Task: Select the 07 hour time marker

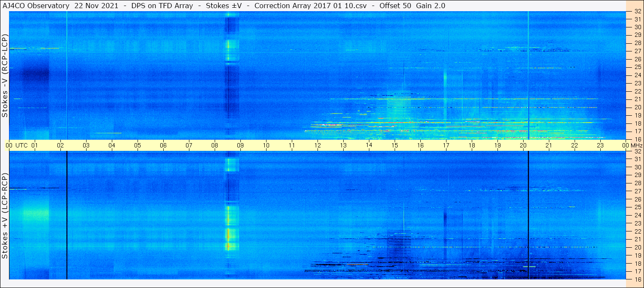Action: [189, 145]
